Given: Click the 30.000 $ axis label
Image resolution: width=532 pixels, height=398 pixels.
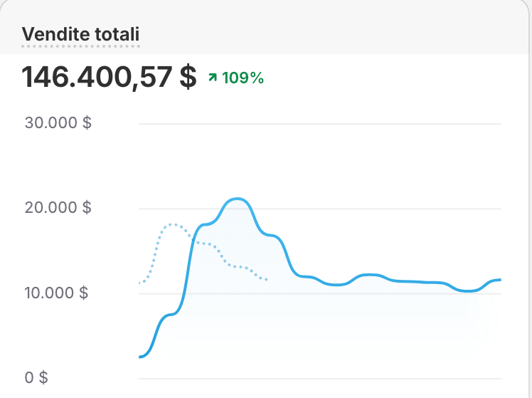Looking at the screenshot, I should 58,122.
